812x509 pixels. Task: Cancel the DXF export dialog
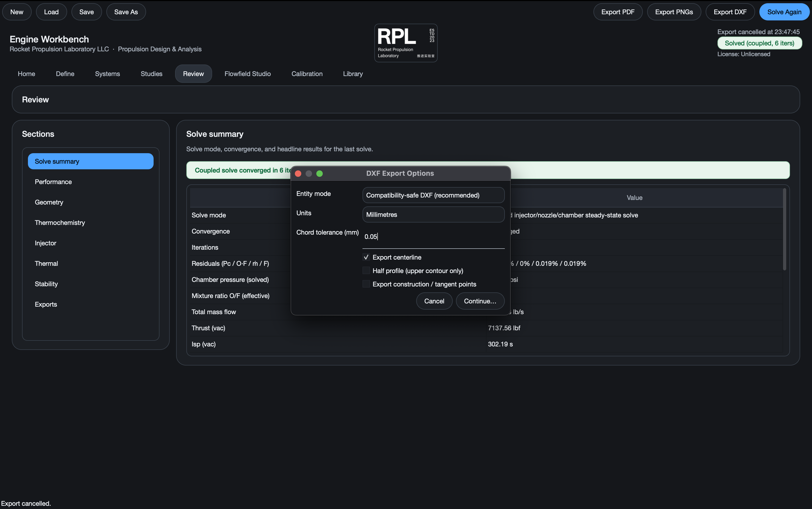(x=434, y=301)
